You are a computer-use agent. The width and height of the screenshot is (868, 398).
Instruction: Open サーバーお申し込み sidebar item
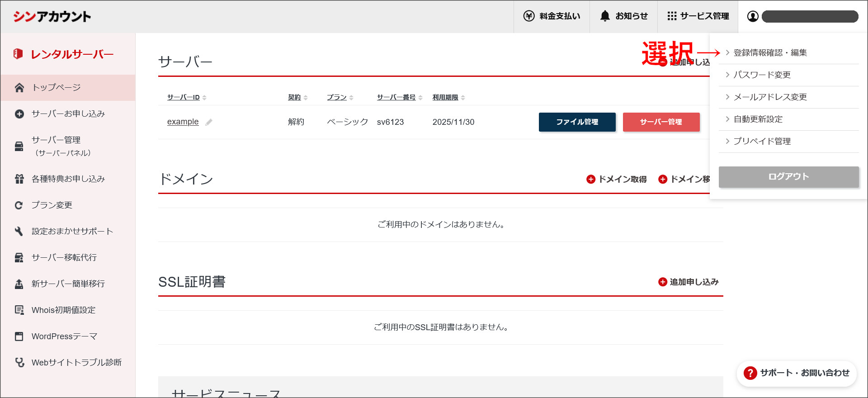[x=68, y=114]
